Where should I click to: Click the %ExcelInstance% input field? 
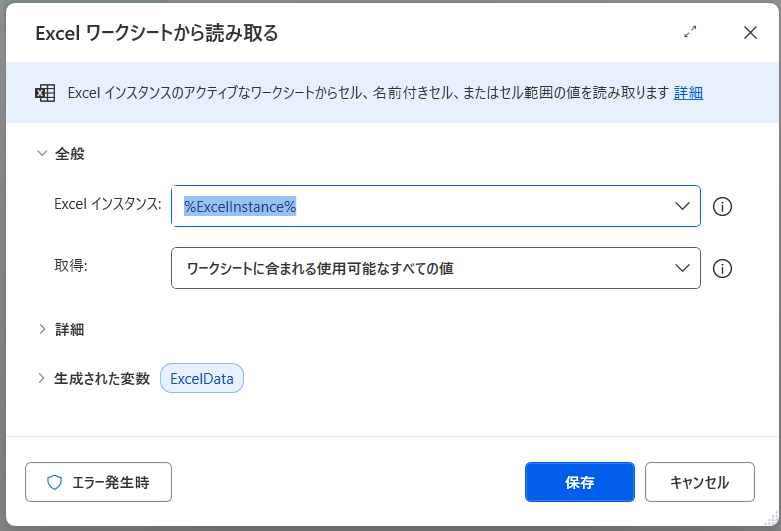point(420,206)
